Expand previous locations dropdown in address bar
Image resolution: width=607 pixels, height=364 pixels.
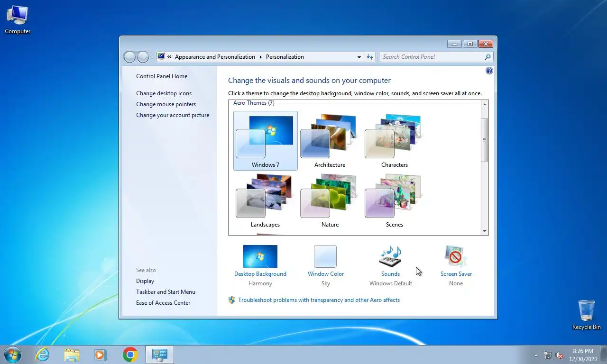(x=359, y=57)
